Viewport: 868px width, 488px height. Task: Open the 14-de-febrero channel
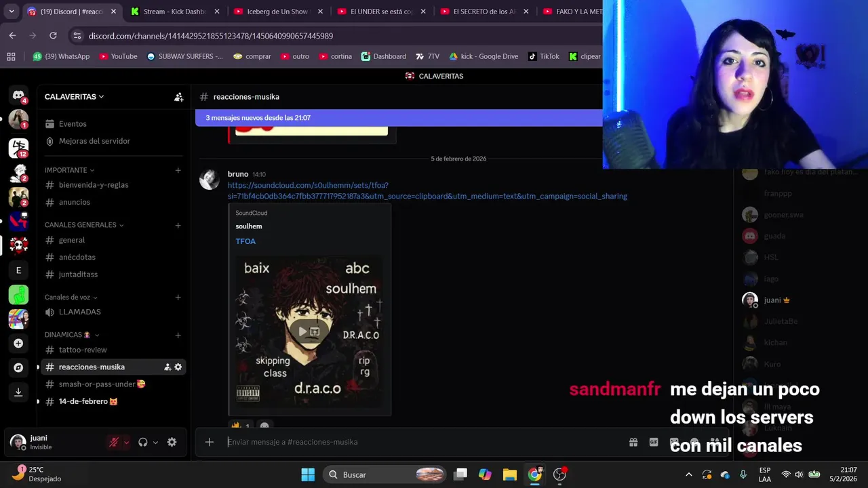click(113, 401)
